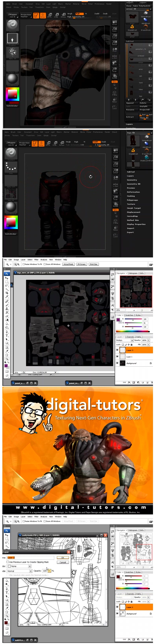
Task: Open Preferences menu in armor ZBrush window
Action: tap(99, 4)
